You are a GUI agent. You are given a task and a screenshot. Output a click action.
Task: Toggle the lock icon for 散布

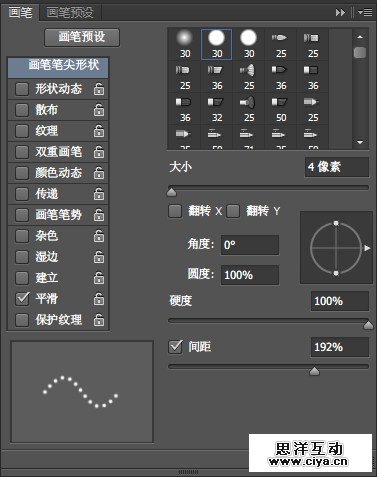(x=99, y=110)
